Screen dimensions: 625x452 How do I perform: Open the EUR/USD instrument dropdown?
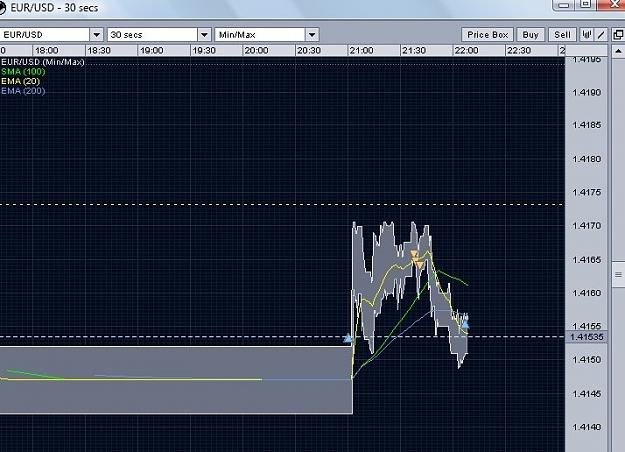coord(96,35)
